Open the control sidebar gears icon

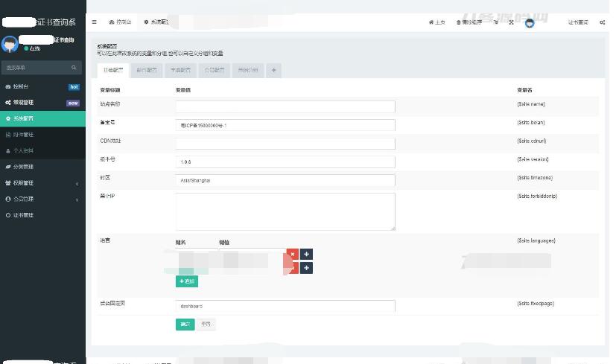tap(603, 22)
